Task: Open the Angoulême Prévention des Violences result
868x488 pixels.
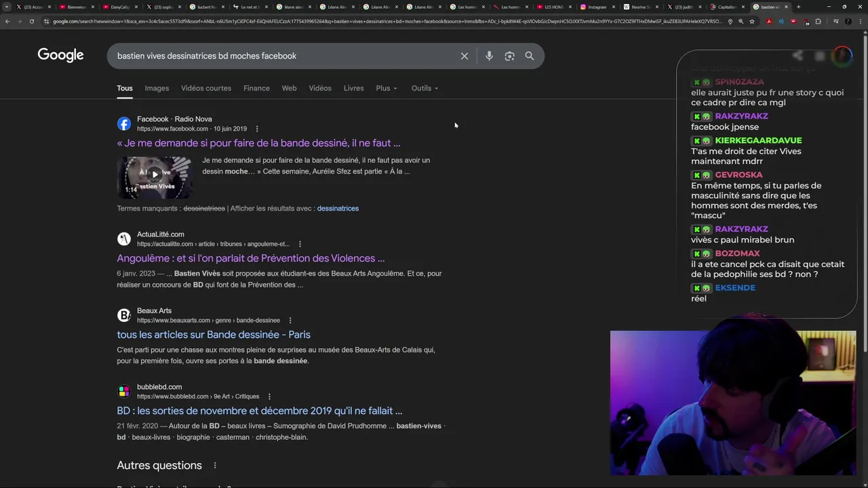Action: [x=250, y=258]
